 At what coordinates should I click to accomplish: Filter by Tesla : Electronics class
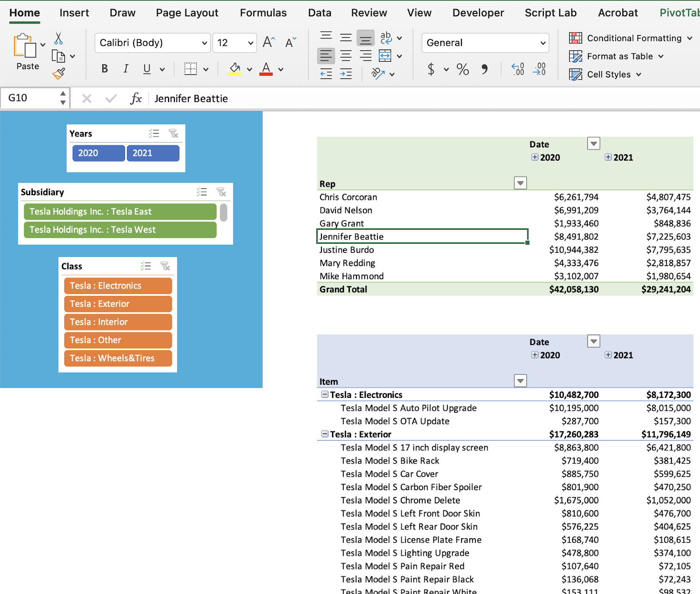pyautogui.click(x=118, y=286)
